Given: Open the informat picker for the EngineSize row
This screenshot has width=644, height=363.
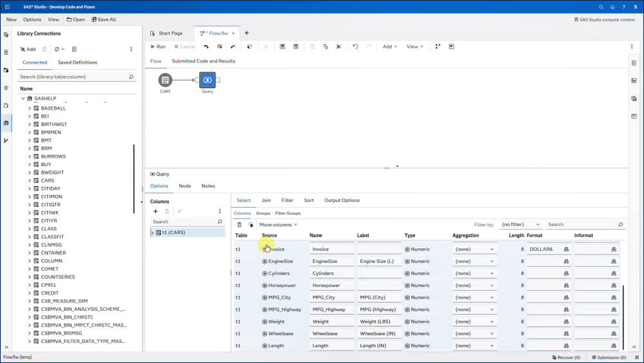Looking at the screenshot, I should click(x=614, y=262).
